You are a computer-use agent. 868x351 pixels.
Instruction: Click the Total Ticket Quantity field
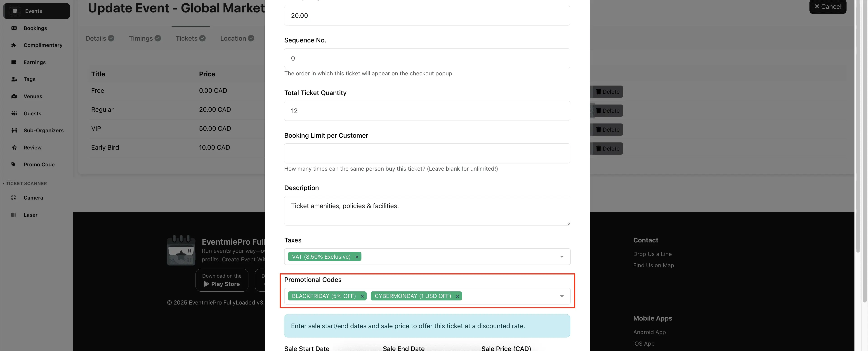(427, 111)
